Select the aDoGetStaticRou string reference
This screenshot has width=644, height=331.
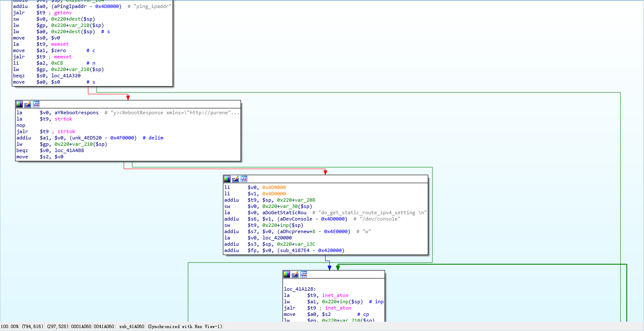(284, 213)
